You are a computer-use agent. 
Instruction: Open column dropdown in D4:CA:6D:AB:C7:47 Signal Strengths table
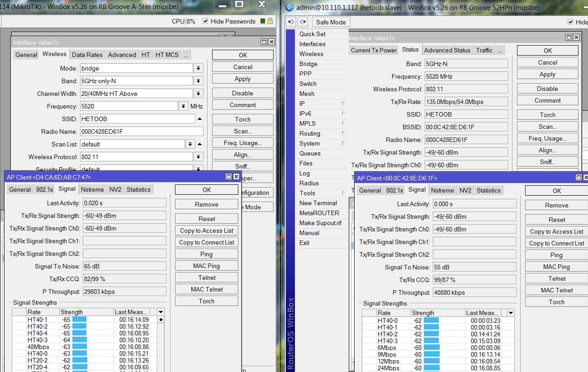[x=161, y=312]
